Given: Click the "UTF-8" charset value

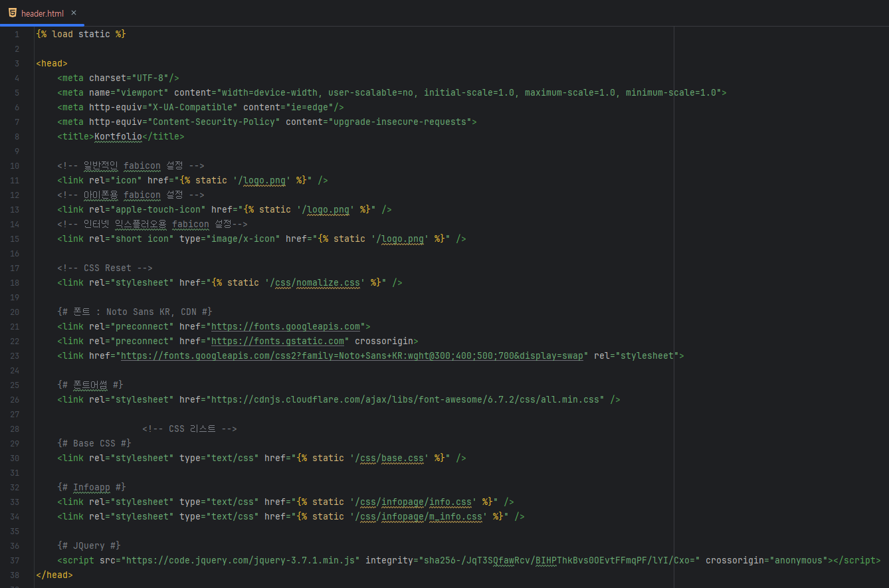Looking at the screenshot, I should point(150,78).
